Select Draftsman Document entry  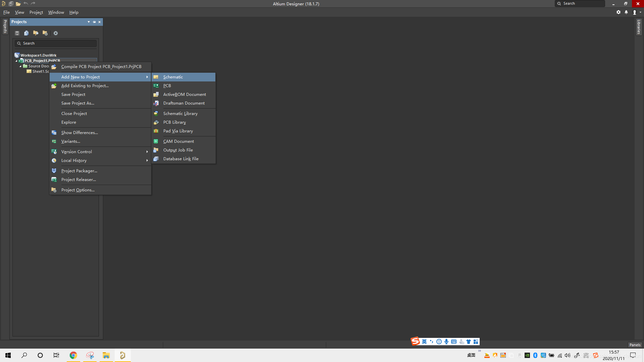coord(183,103)
